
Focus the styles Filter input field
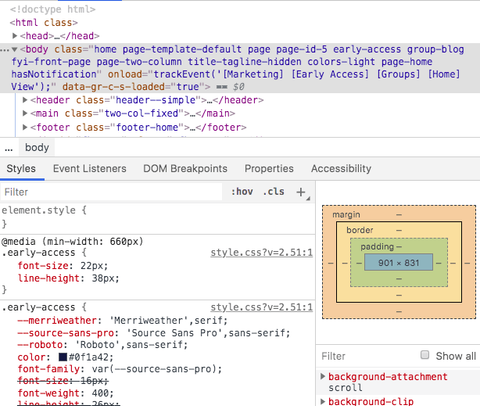pyautogui.click(x=112, y=192)
